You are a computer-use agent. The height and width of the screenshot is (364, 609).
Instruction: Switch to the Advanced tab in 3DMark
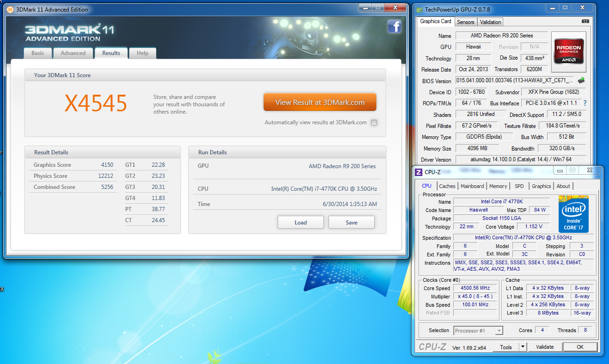click(x=73, y=53)
